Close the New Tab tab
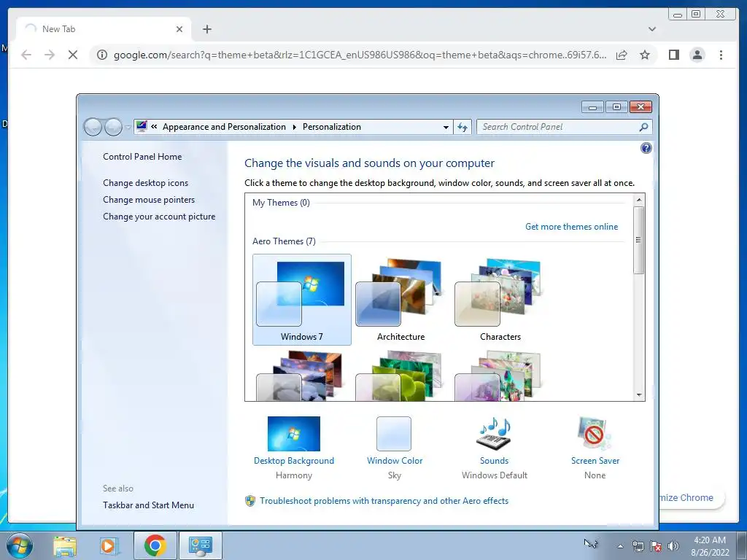The image size is (747, 560). tap(179, 29)
